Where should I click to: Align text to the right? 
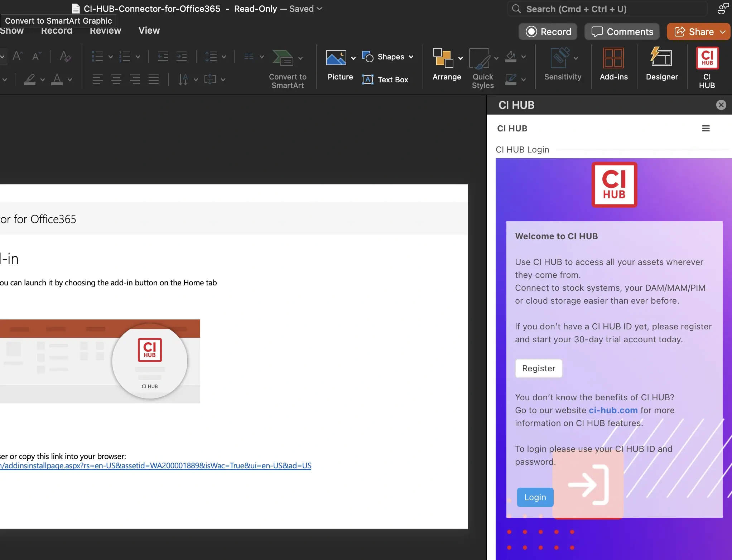[x=135, y=79]
